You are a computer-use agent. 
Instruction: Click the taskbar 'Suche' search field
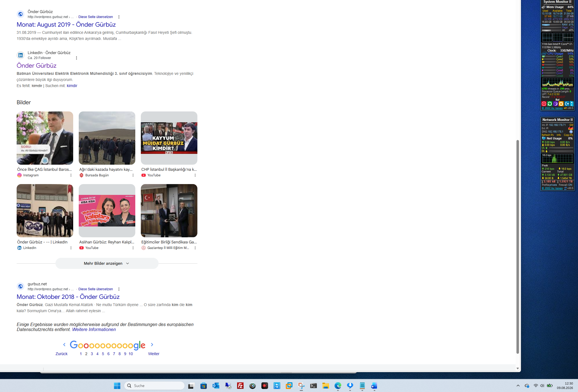[154, 386]
